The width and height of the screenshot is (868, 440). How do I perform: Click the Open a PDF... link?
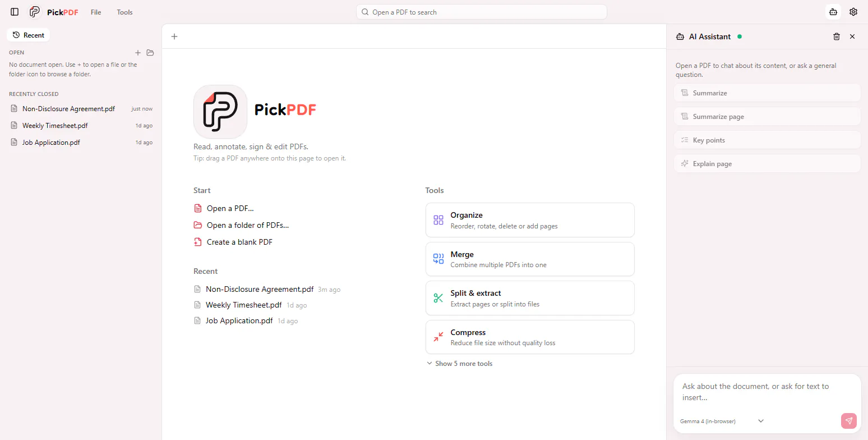point(224,208)
